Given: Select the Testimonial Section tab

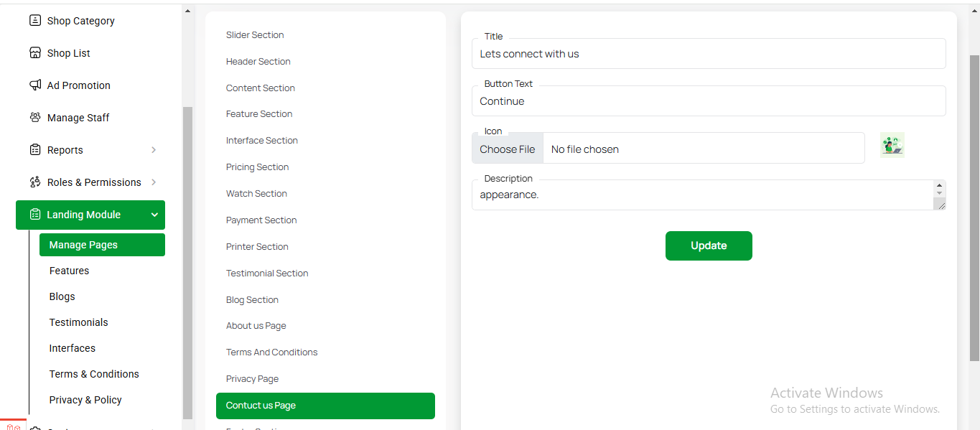Looking at the screenshot, I should tap(267, 274).
